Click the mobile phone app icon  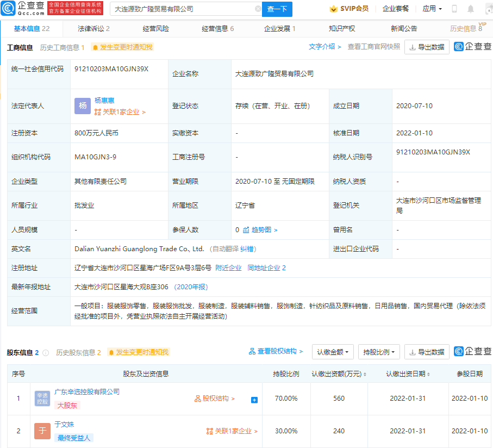[x=454, y=9]
